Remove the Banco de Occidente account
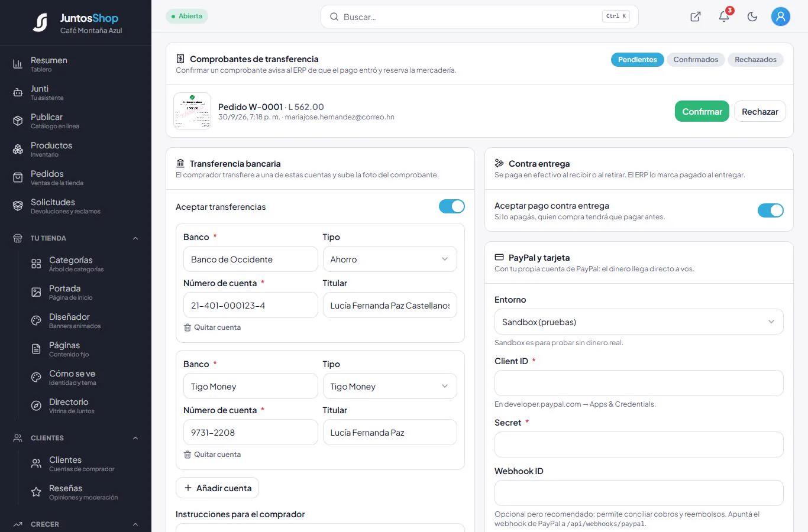Viewport: 808px width, 532px height. (212, 327)
